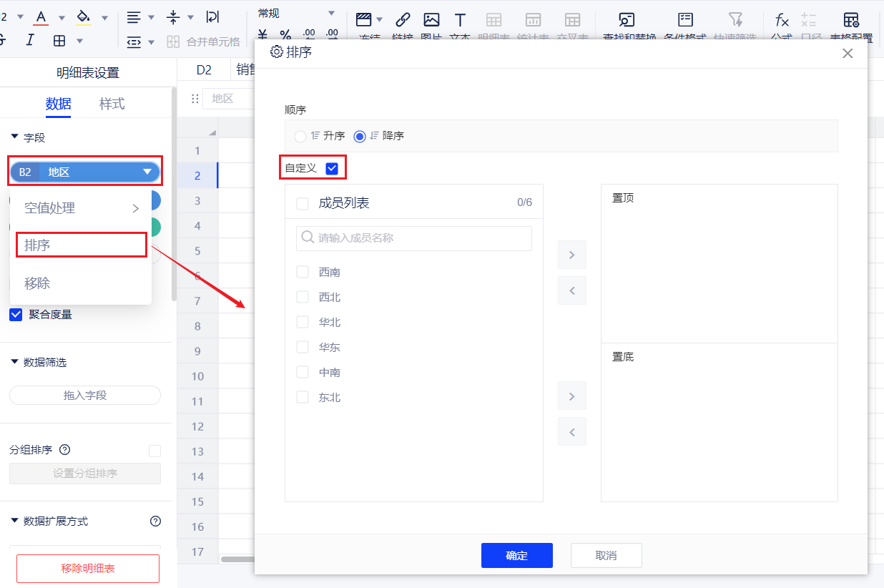Select the 升序 ascending radio option
Image resolution: width=884 pixels, height=588 pixels.
click(300, 136)
